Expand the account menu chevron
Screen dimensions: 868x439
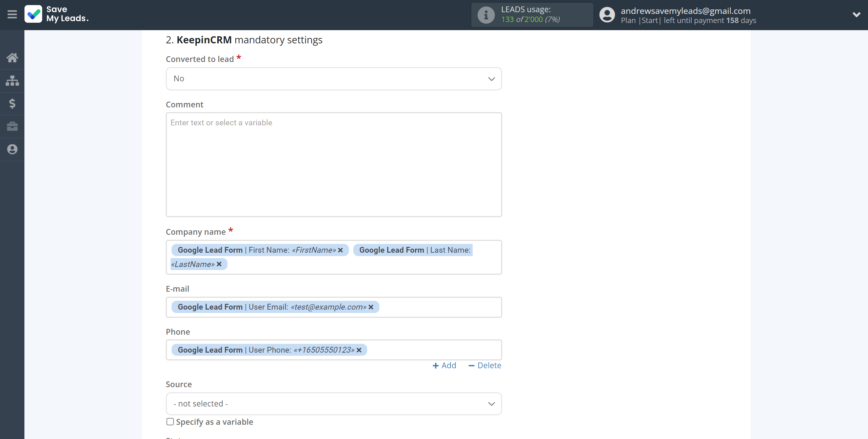856,15
